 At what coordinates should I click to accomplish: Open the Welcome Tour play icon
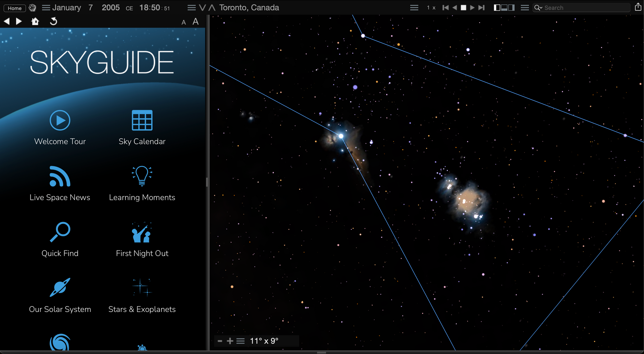point(60,120)
